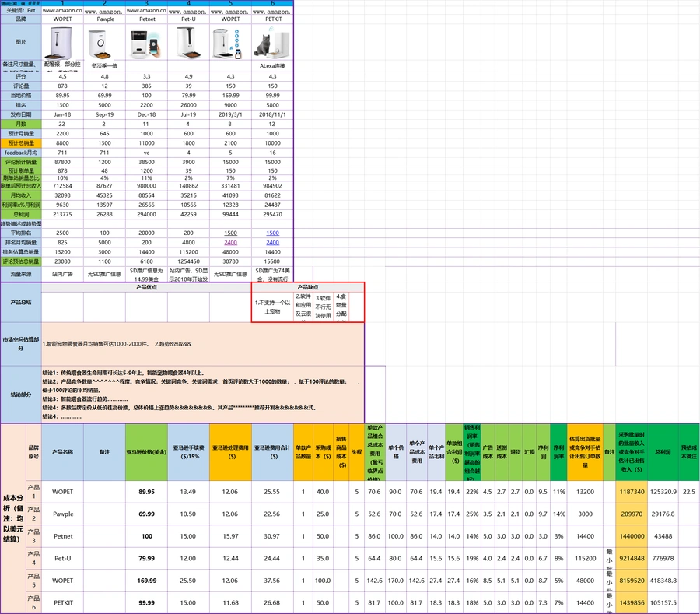Select the Petnet feeder image with smartphone
Viewport: 700px width, 614px height.
[146, 44]
